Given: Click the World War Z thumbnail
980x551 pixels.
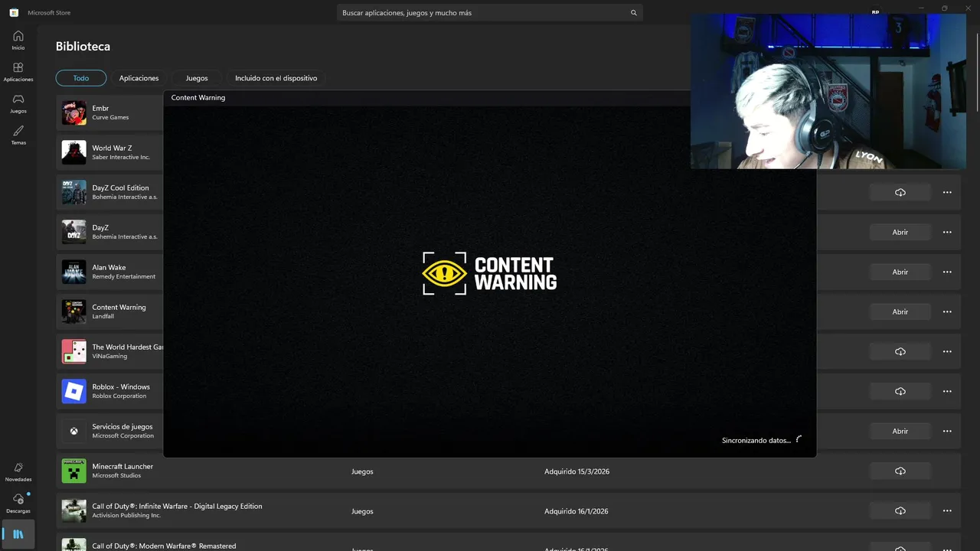Looking at the screenshot, I should pyautogui.click(x=74, y=152).
